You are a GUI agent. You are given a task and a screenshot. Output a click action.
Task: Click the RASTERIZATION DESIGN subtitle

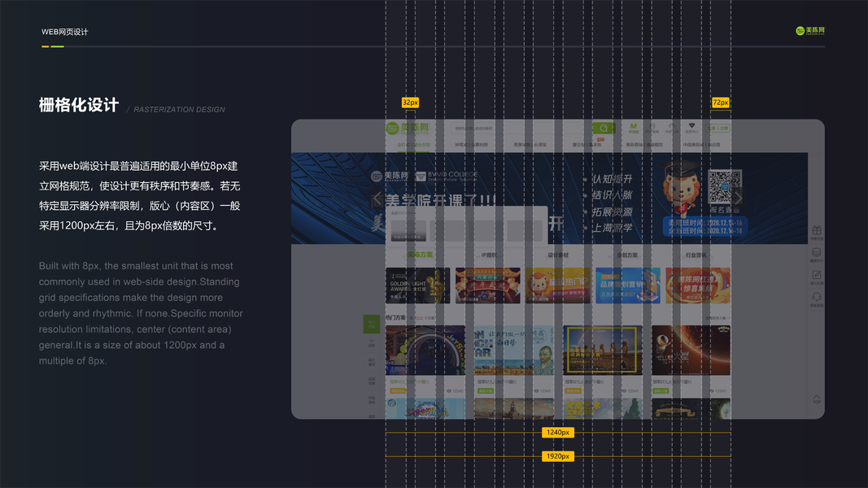(x=179, y=110)
